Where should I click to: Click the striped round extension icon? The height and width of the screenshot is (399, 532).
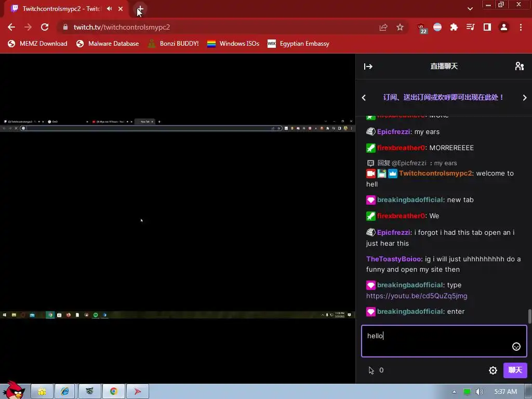click(437, 27)
